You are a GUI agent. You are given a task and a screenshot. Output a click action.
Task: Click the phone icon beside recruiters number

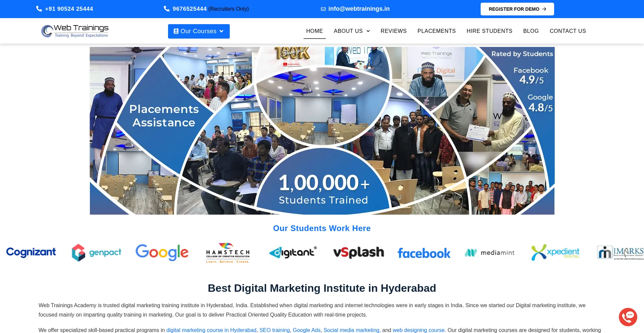click(x=166, y=9)
